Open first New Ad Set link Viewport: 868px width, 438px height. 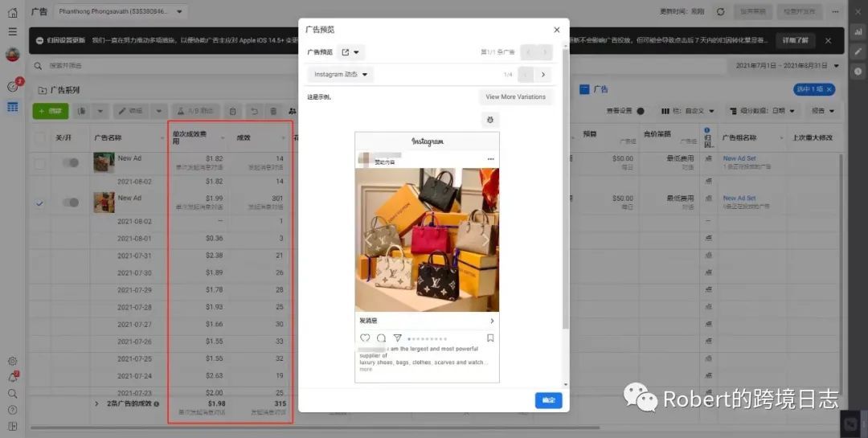pos(739,158)
